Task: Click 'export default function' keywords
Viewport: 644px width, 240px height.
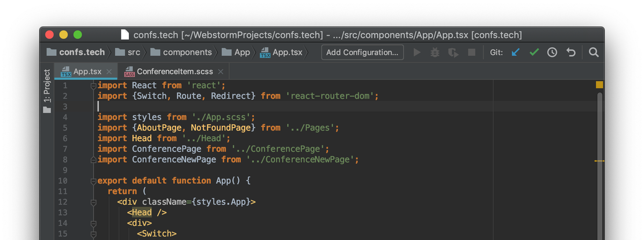Action: point(154,181)
